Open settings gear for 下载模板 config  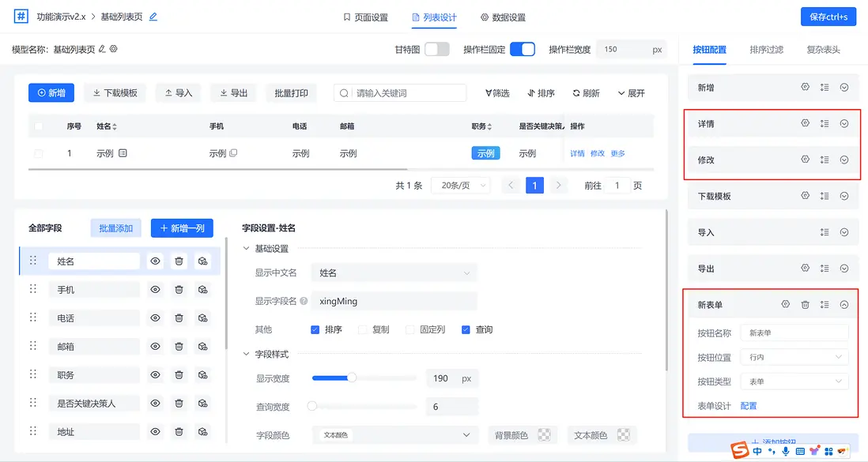tap(806, 195)
